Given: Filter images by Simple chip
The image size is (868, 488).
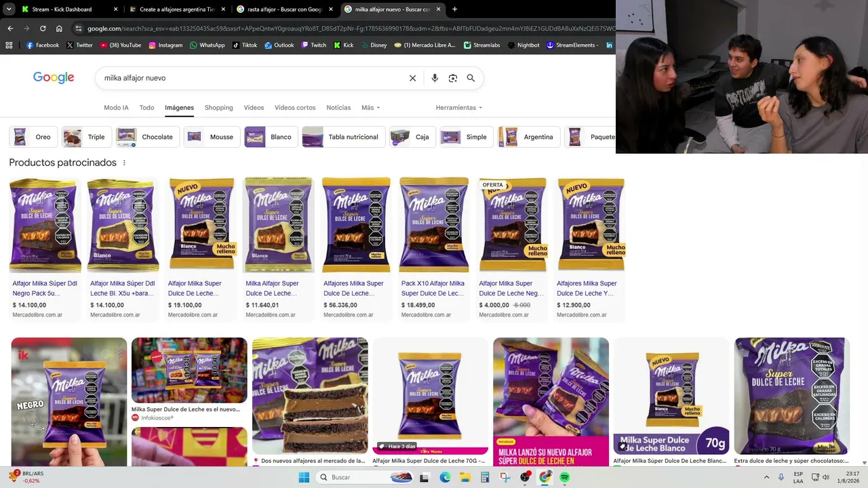Looking at the screenshot, I should pos(466,137).
